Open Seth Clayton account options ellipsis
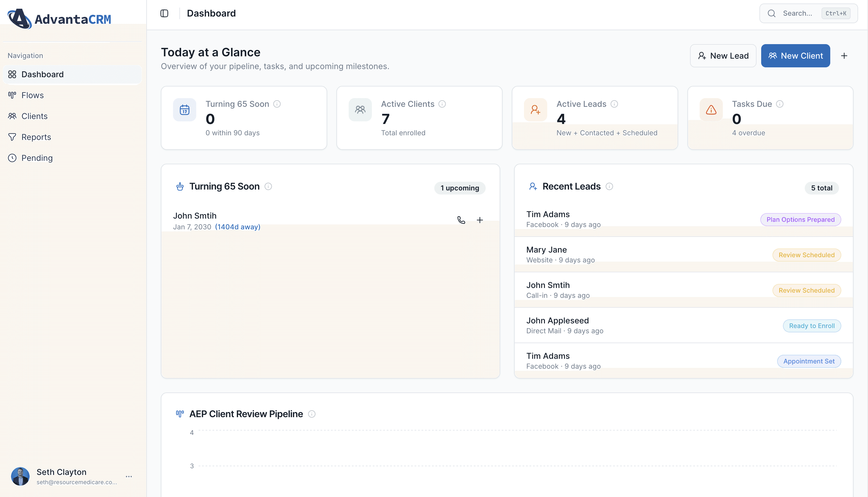Screen dimensions: 868x497 pos(129,476)
